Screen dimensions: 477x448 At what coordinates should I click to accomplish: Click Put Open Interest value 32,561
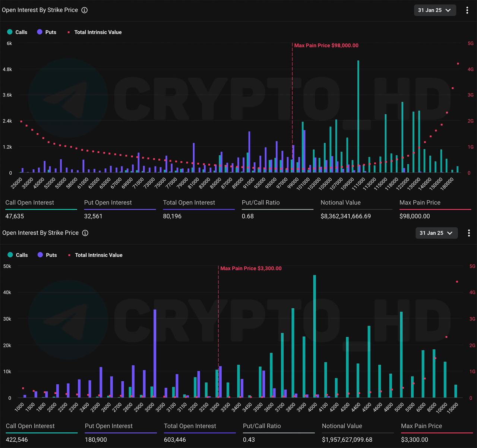[93, 216]
